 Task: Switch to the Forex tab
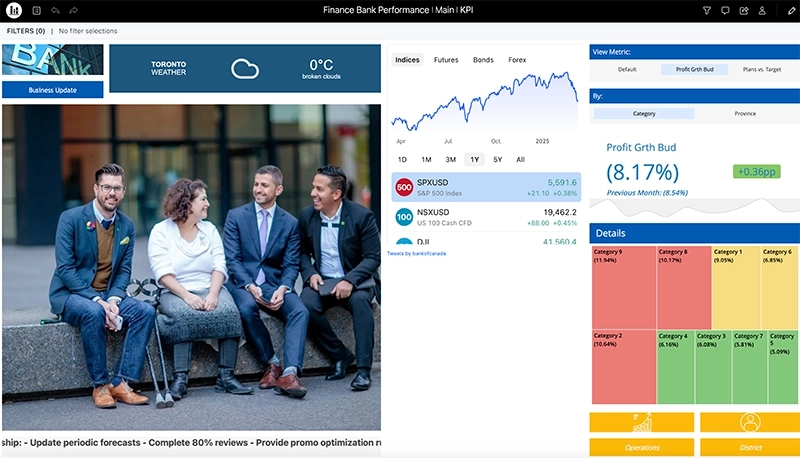(x=517, y=60)
